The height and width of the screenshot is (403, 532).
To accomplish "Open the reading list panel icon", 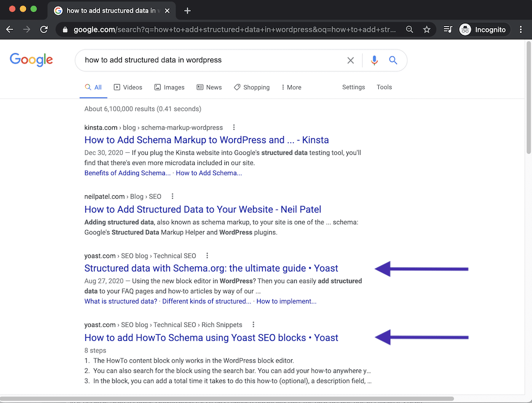I will [x=447, y=29].
